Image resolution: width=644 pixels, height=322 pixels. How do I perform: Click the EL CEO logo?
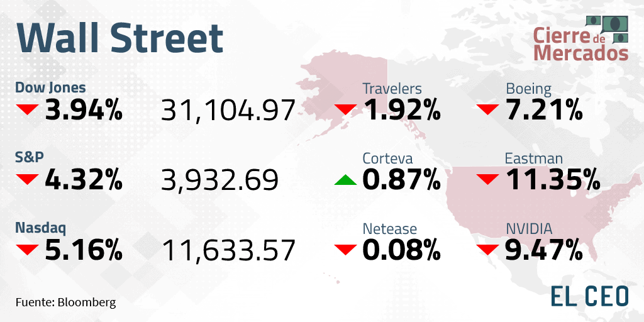589,296
